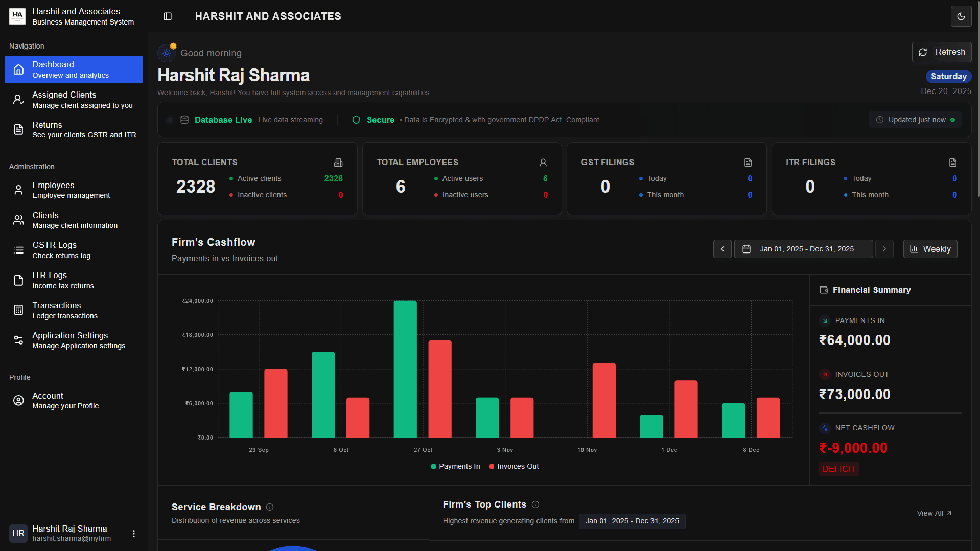The width and height of the screenshot is (980, 551).
Task: Toggle dark mode with the moon icon
Action: pos(961,16)
